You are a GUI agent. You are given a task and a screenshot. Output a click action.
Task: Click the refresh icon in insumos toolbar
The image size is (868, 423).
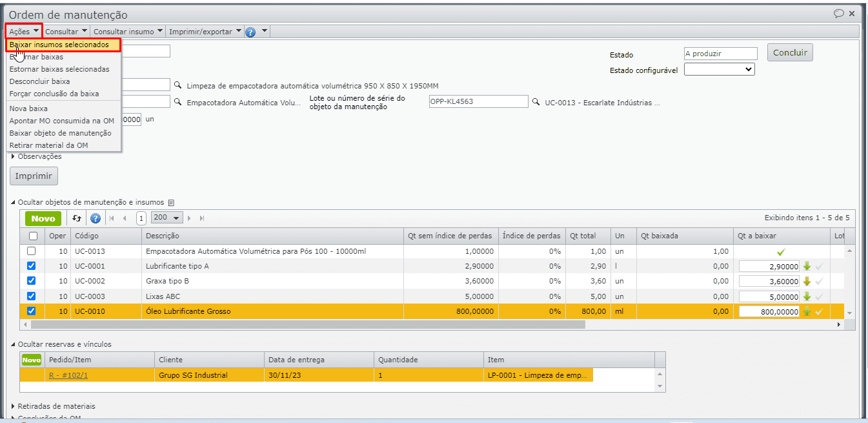[77, 218]
